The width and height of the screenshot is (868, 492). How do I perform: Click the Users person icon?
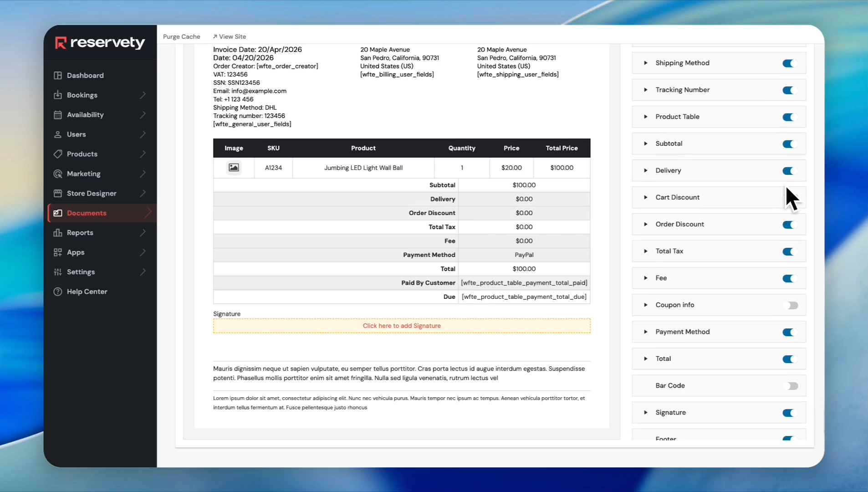click(58, 134)
